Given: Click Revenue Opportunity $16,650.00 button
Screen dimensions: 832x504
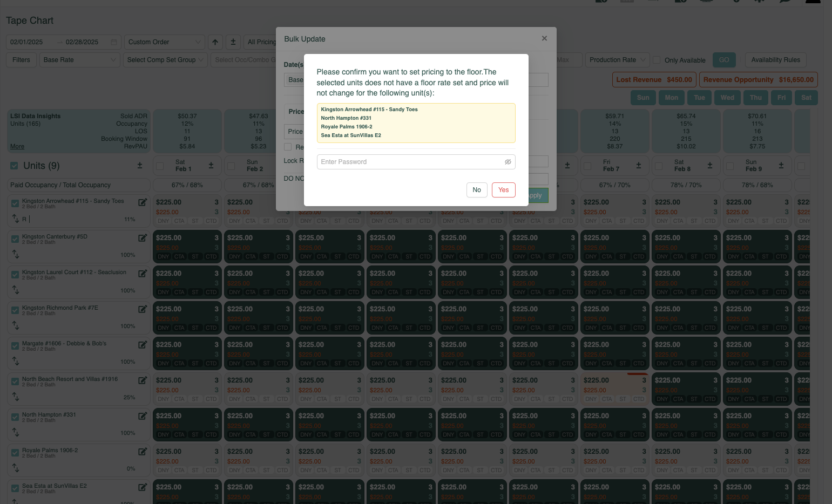Looking at the screenshot, I should tap(759, 80).
